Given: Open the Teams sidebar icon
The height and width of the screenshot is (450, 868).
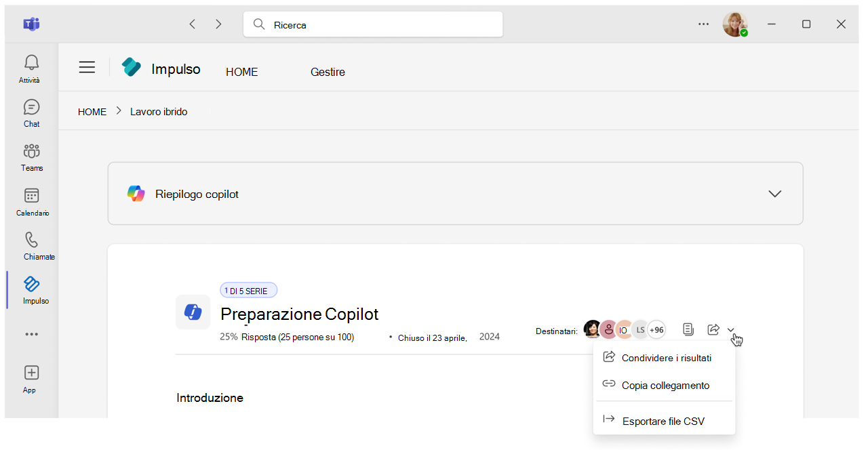Looking at the screenshot, I should click(x=31, y=151).
